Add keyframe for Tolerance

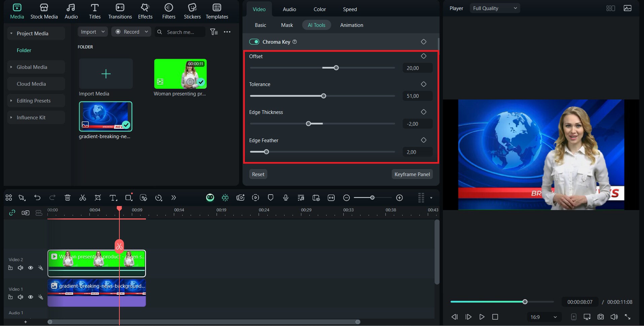[x=424, y=84]
